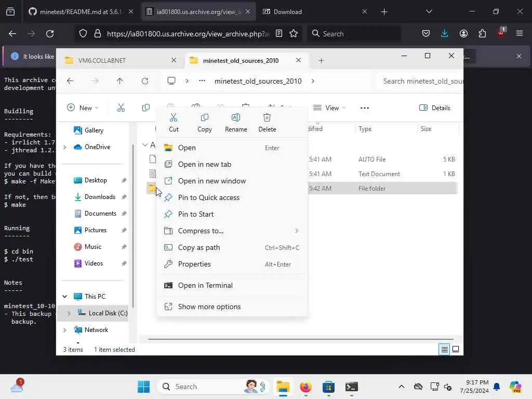
Task: Open the New dropdown in Explorer
Action: point(83,108)
